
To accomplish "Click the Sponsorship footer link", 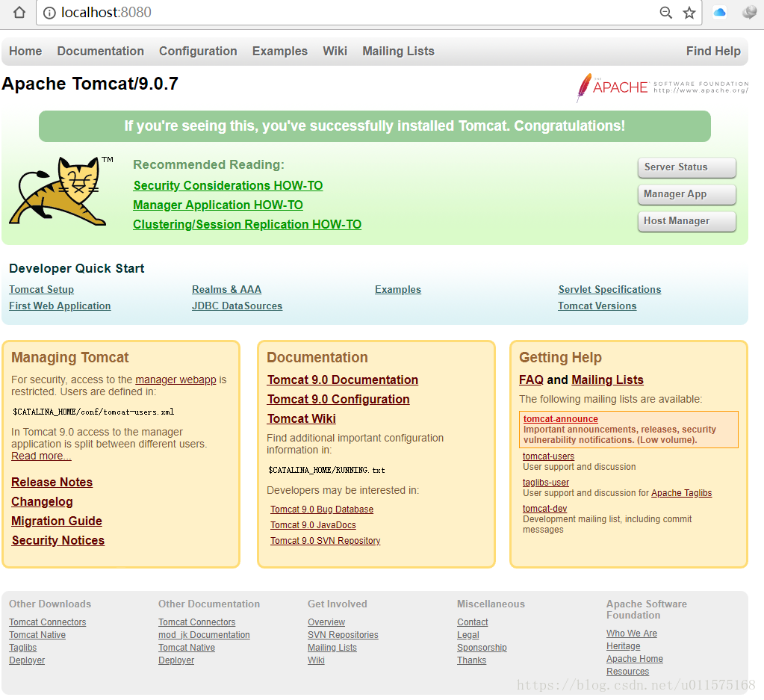I will (x=482, y=648).
